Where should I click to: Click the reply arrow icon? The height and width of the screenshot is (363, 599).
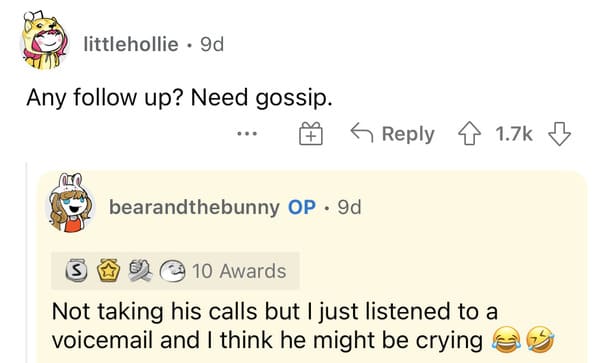coord(362,133)
